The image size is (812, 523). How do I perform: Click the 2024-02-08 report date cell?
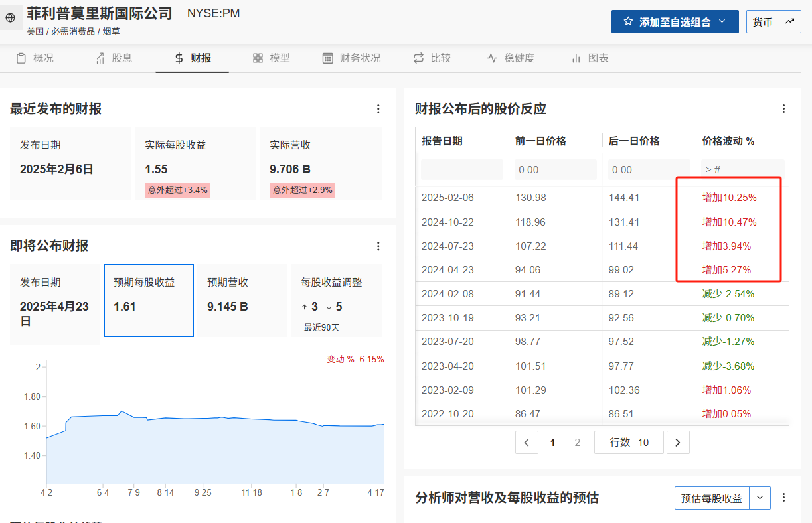tap(447, 293)
